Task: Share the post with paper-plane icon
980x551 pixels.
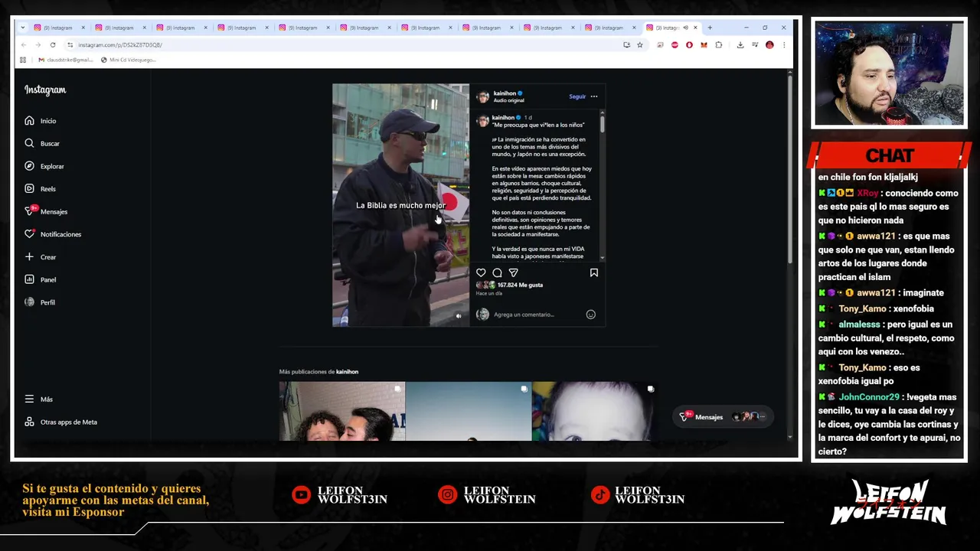Action: pos(514,272)
